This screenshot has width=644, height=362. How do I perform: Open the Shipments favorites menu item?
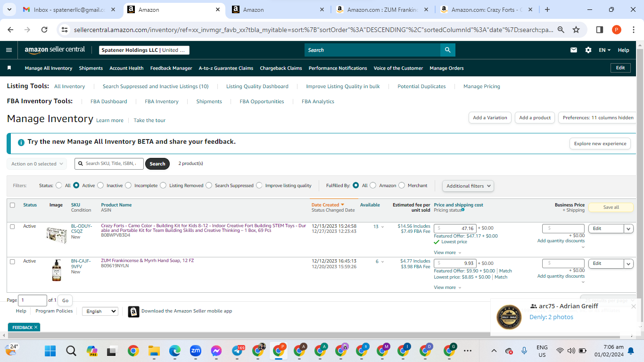coord(91,68)
